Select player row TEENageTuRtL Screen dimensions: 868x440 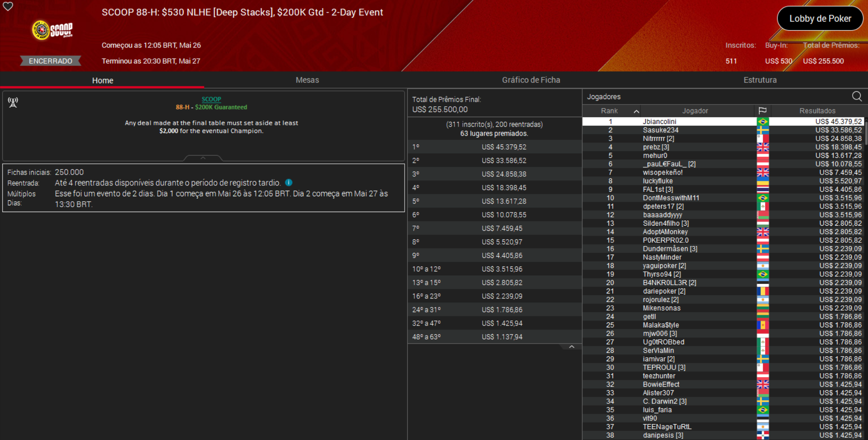[x=723, y=427]
